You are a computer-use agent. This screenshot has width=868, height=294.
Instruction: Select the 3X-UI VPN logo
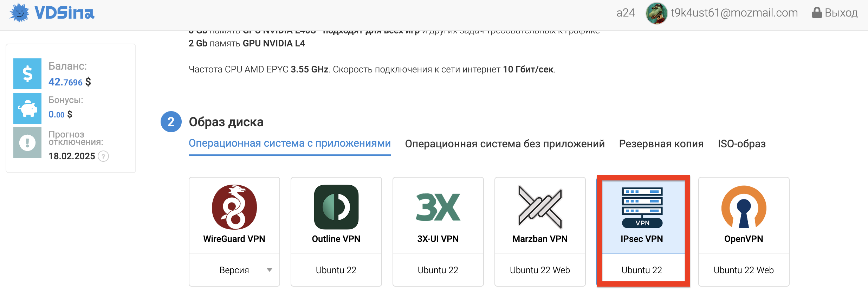[x=438, y=207]
